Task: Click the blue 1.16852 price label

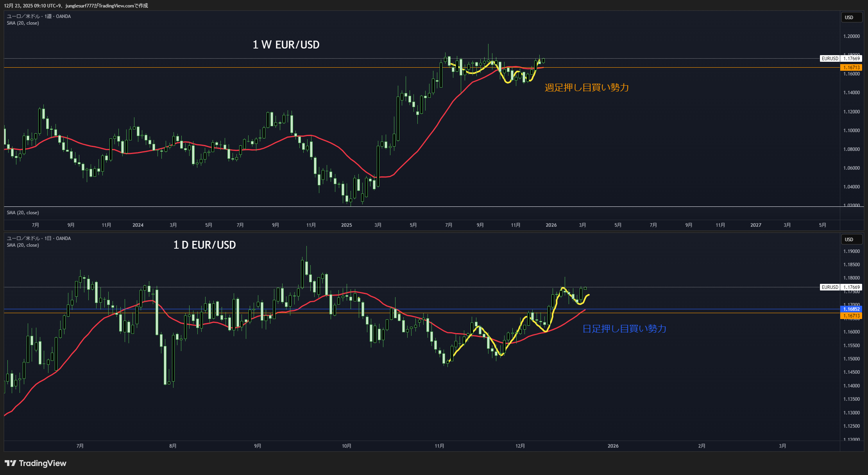Action: [851, 309]
